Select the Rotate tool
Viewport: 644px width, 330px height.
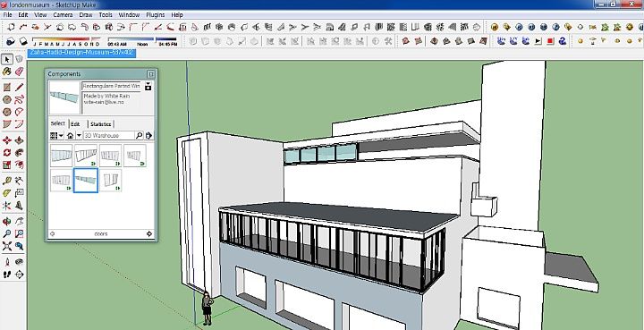[7, 153]
